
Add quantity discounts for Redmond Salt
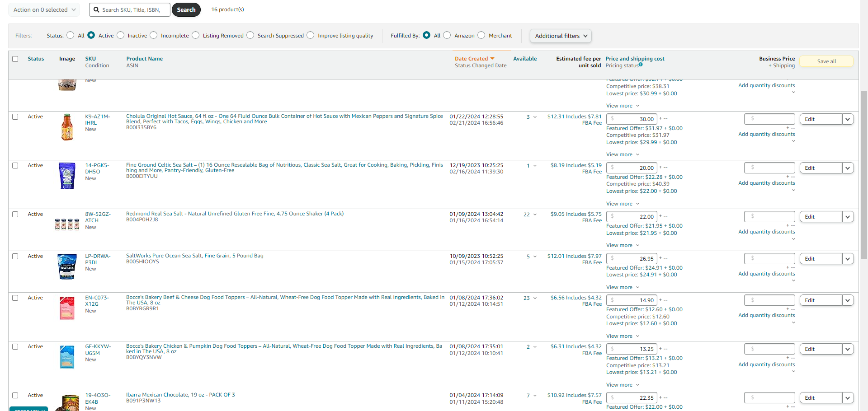[766, 232]
